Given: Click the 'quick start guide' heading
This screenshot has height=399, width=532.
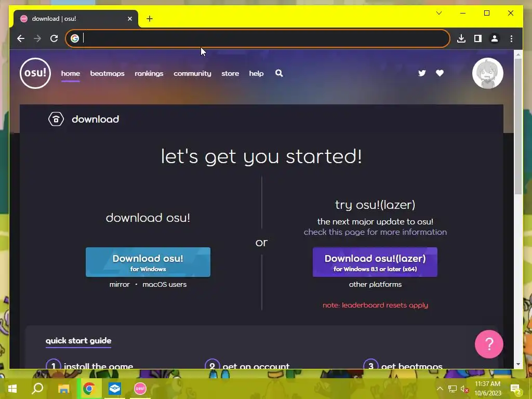Looking at the screenshot, I should pos(78,341).
